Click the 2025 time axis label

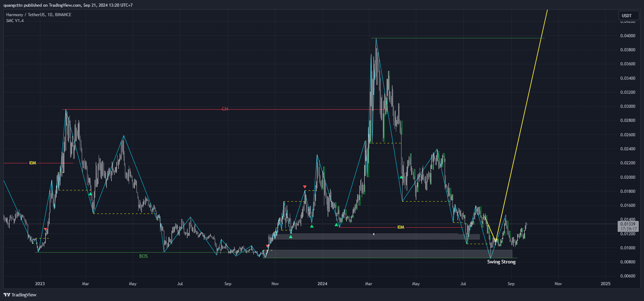tap(605, 284)
